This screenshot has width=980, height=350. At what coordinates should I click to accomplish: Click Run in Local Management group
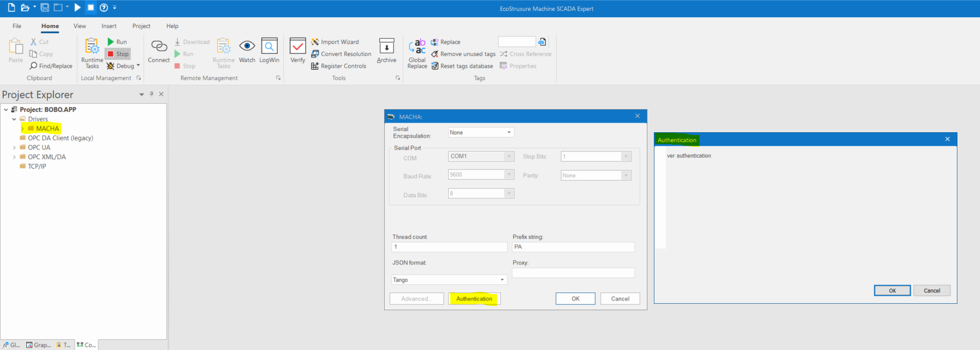(117, 42)
